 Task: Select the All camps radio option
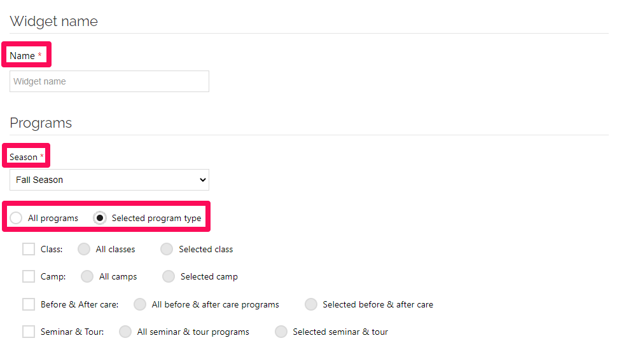(87, 276)
